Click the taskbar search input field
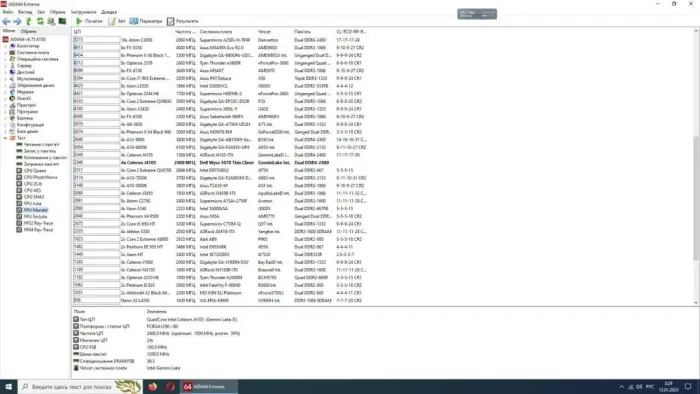 (x=80, y=387)
